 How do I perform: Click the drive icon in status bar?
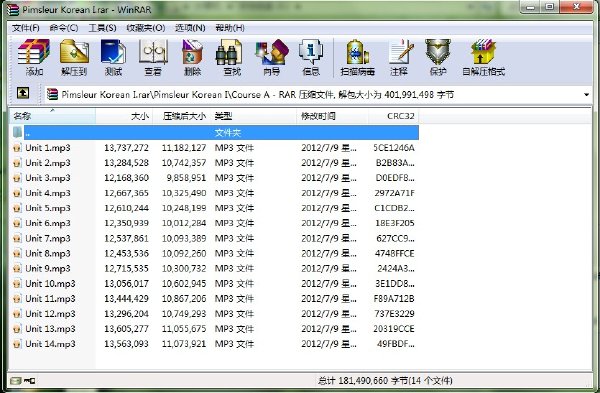click(x=16, y=381)
